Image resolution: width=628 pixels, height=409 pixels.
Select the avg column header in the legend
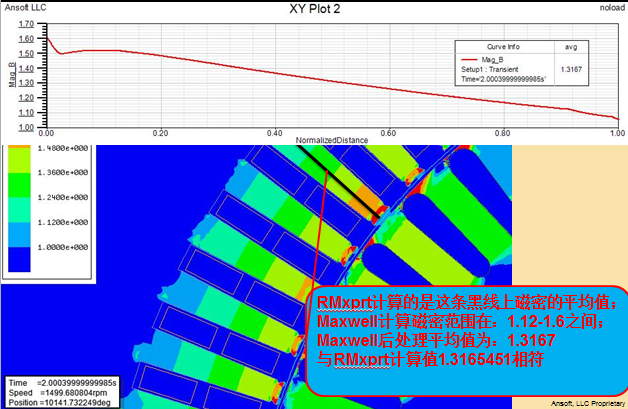[571, 47]
